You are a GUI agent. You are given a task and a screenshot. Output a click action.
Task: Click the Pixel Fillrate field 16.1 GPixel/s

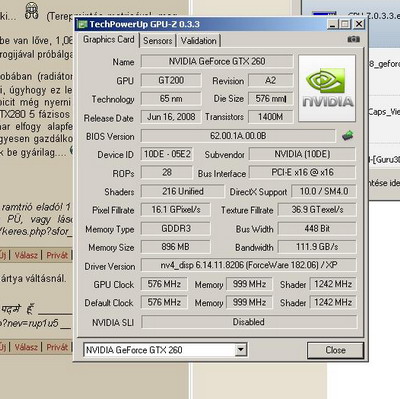coord(176,210)
